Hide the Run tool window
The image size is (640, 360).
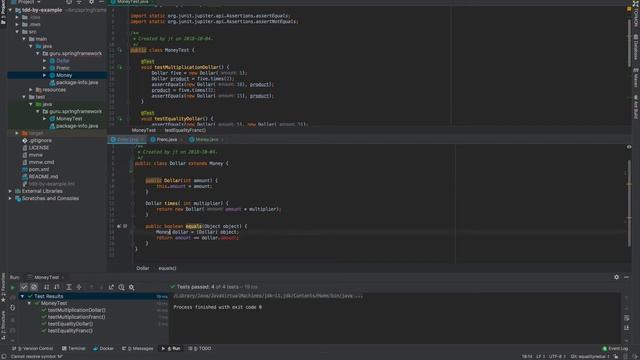627,277
